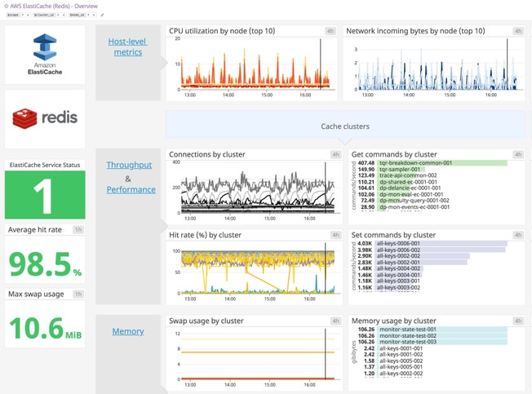532x394 pixels.
Task: Open the Throughput link
Action: (129, 165)
